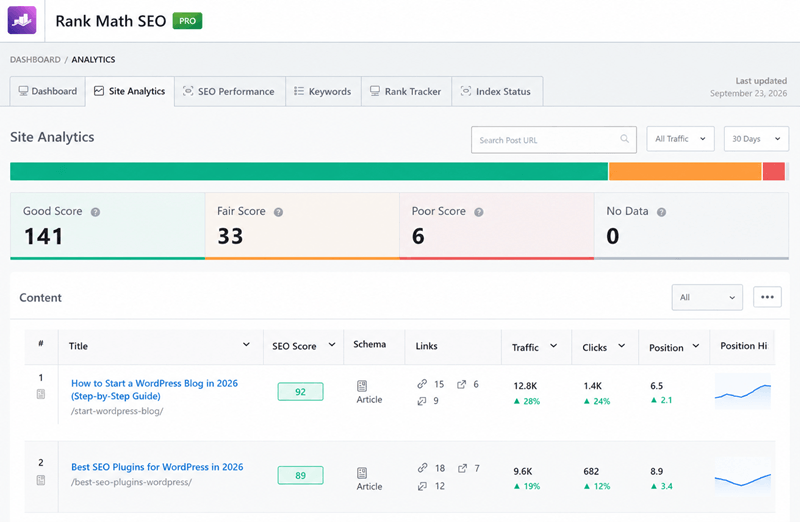Sort by the Position column chevron
This screenshot has height=522, width=800.
[x=696, y=346]
